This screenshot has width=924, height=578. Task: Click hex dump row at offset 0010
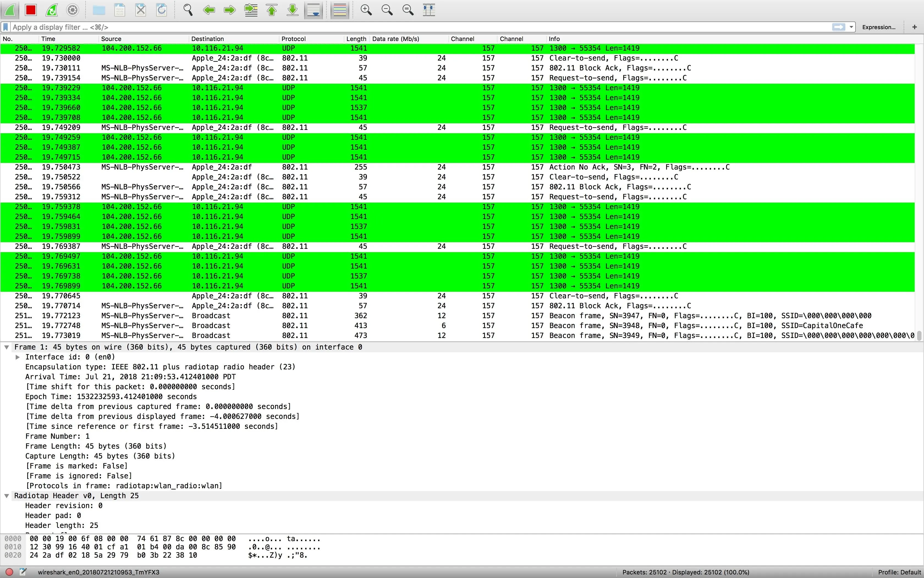[x=162, y=547]
